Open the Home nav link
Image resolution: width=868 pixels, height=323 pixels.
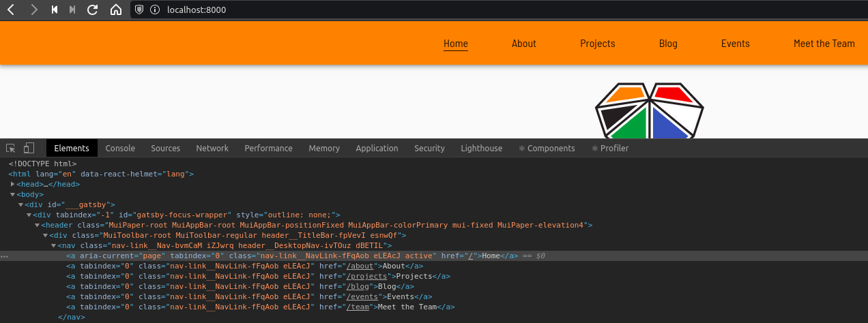[x=456, y=44]
